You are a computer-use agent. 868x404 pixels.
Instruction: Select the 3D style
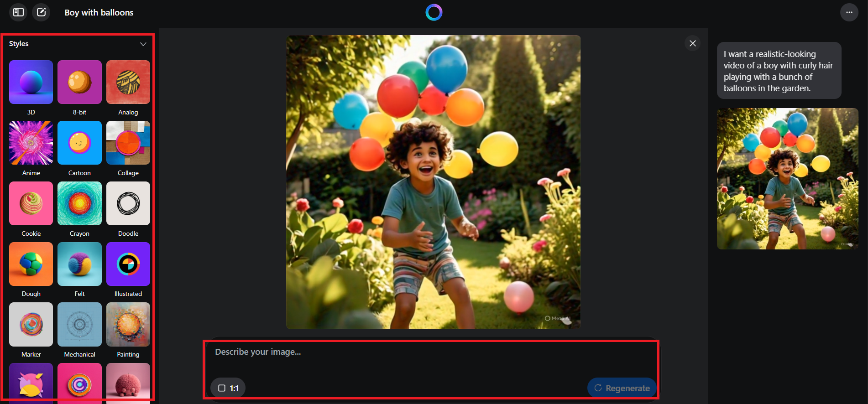31,82
